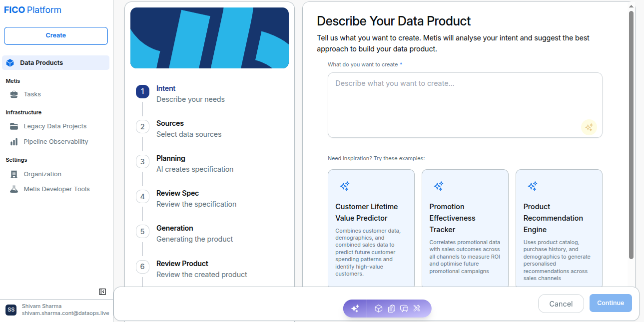Click the AI sparkle icon inside the text area
This screenshot has height=322, width=644.
coord(589,127)
